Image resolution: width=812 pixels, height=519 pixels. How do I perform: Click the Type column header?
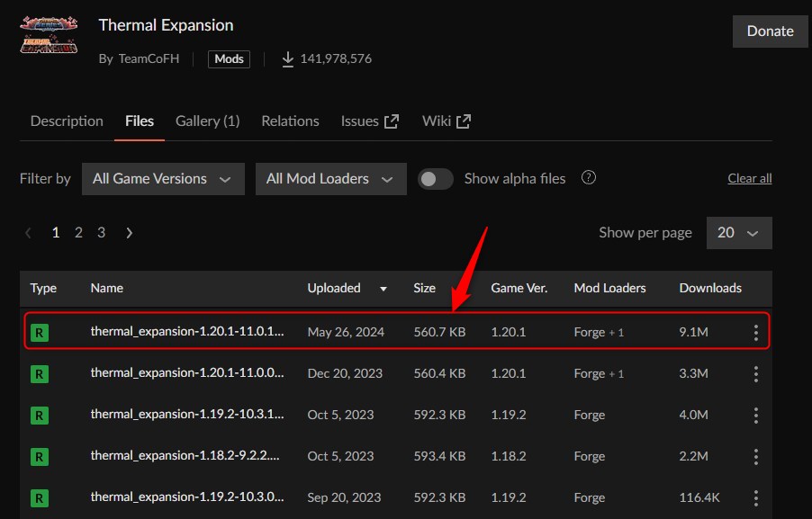[x=43, y=288]
